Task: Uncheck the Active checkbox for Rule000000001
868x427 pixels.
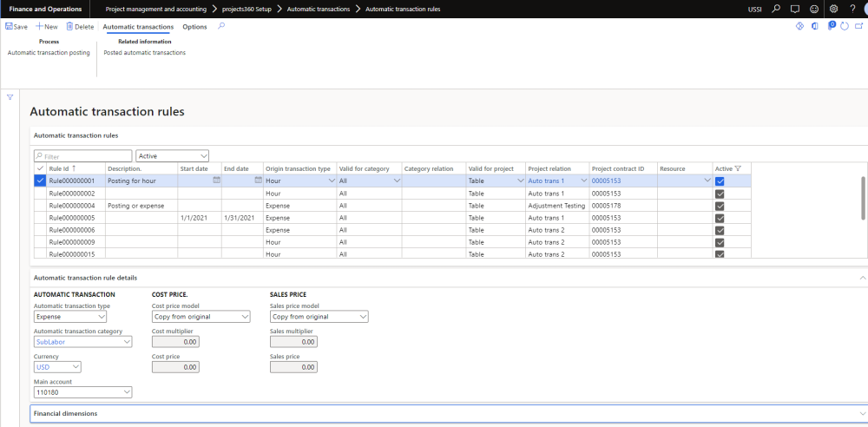Action: (720, 181)
